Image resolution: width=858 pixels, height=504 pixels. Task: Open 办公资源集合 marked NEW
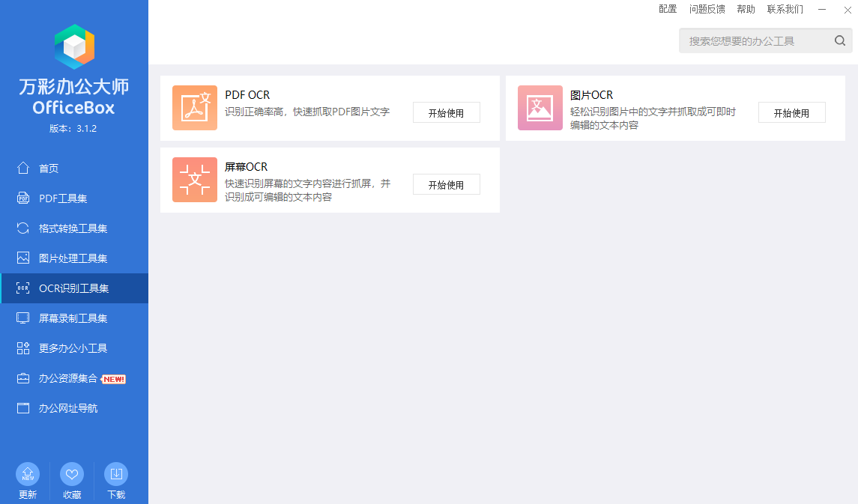pyautogui.click(x=68, y=378)
